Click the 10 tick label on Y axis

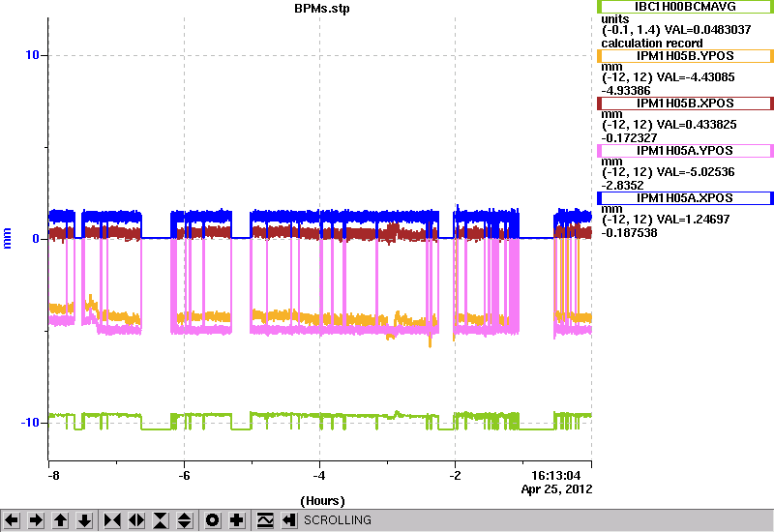point(32,55)
